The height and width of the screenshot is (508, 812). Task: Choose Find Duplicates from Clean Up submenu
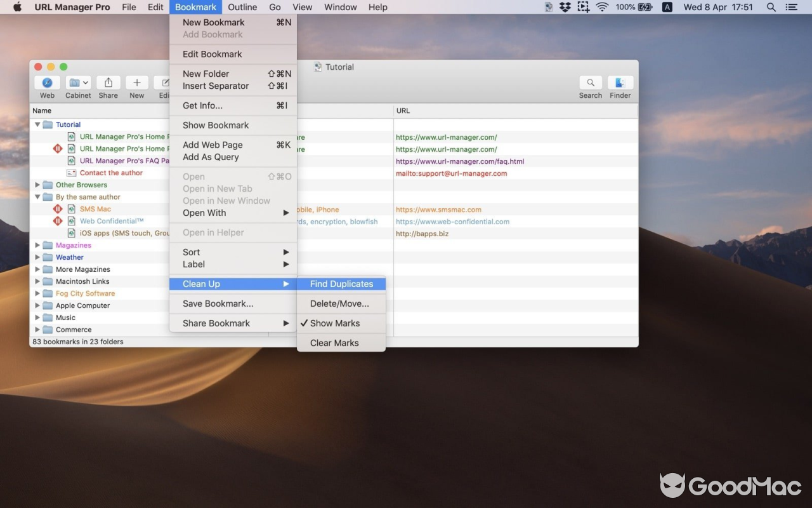(341, 284)
